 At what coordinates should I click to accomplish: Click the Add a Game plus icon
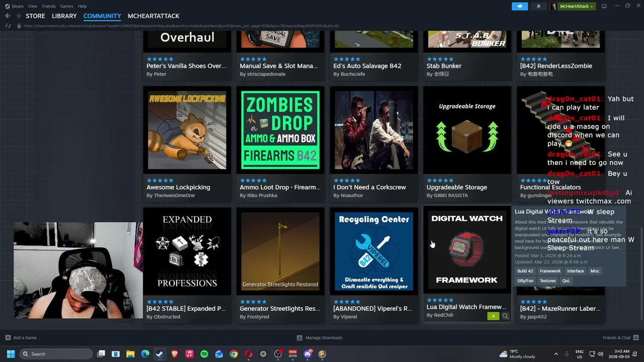coord(8,338)
